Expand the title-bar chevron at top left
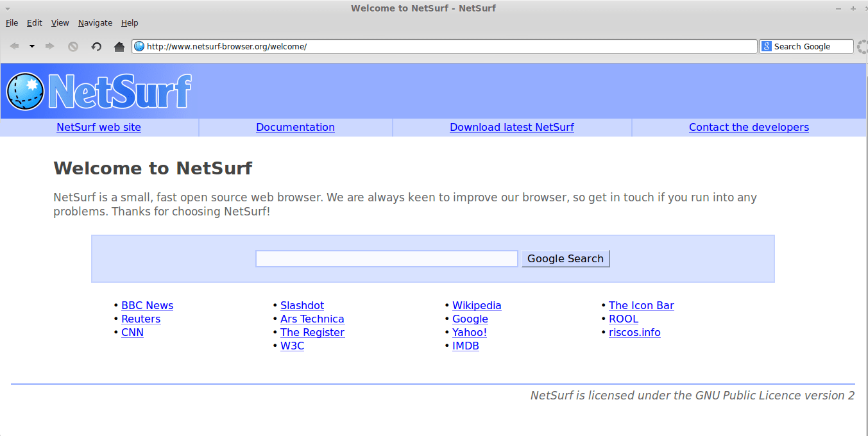This screenshot has width=868, height=436. 8,8
